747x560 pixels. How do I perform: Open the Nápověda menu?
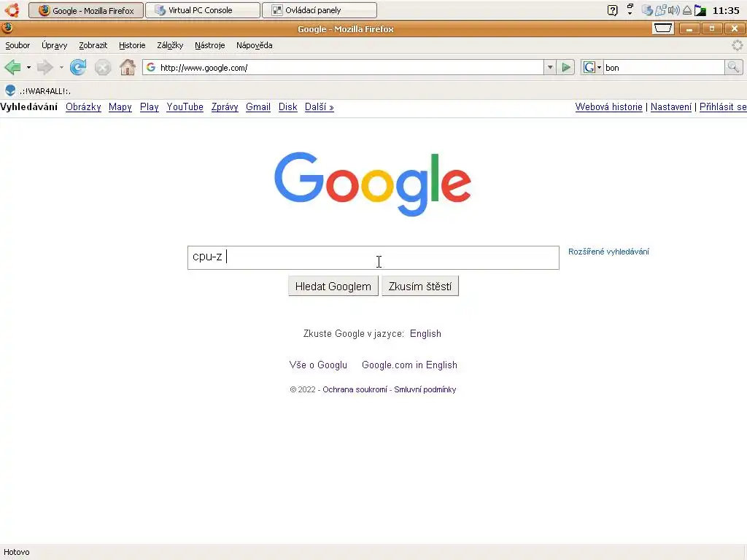pyautogui.click(x=255, y=45)
